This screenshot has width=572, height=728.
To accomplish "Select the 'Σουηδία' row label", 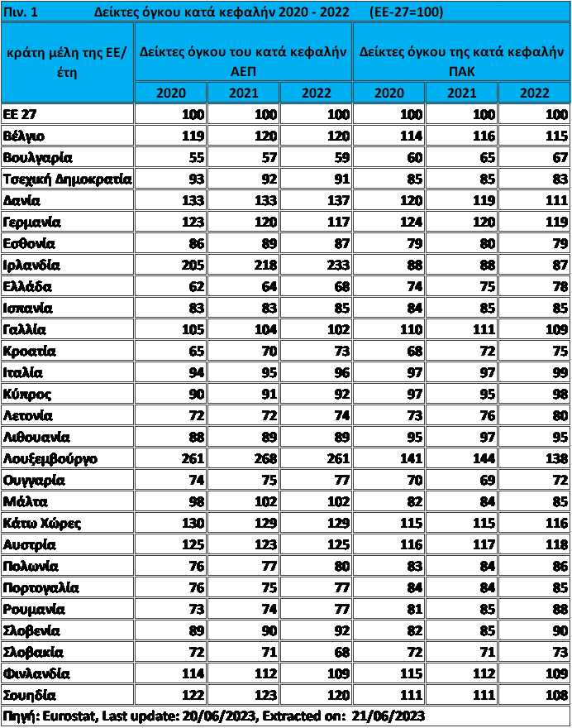I will click(30, 695).
